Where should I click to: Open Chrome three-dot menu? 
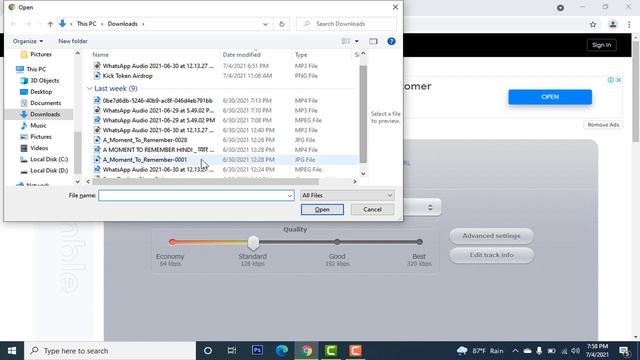coord(629,24)
